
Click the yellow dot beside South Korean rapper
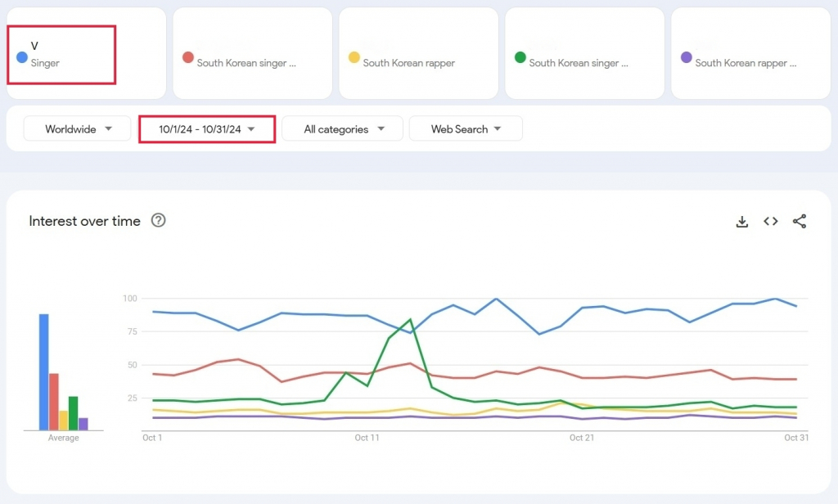[354, 57]
